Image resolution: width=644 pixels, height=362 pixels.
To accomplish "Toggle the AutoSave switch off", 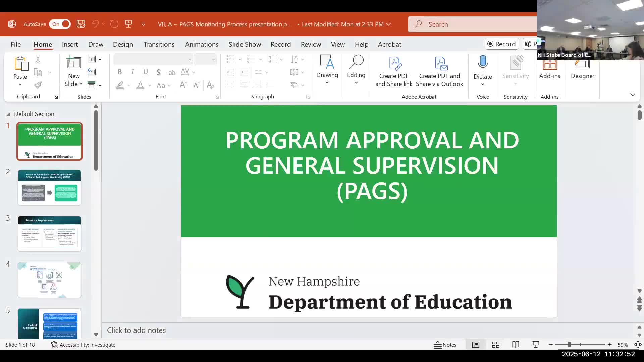I will click(x=60, y=24).
